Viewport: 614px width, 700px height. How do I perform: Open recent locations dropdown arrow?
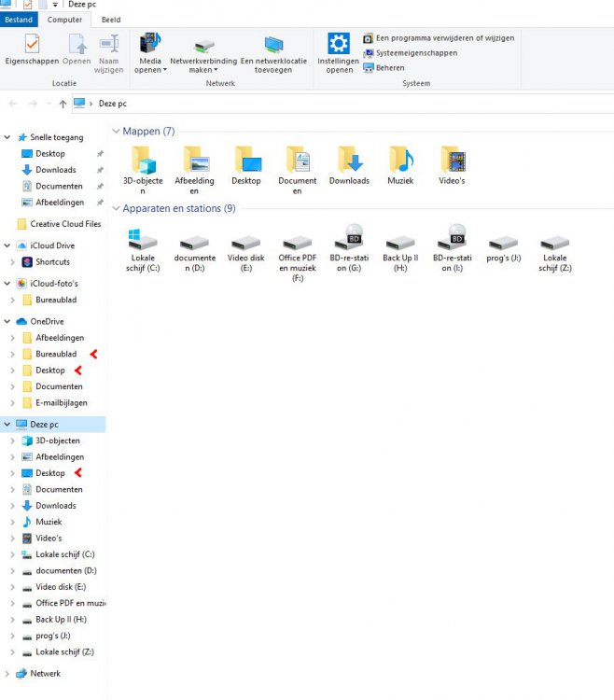[x=49, y=104]
